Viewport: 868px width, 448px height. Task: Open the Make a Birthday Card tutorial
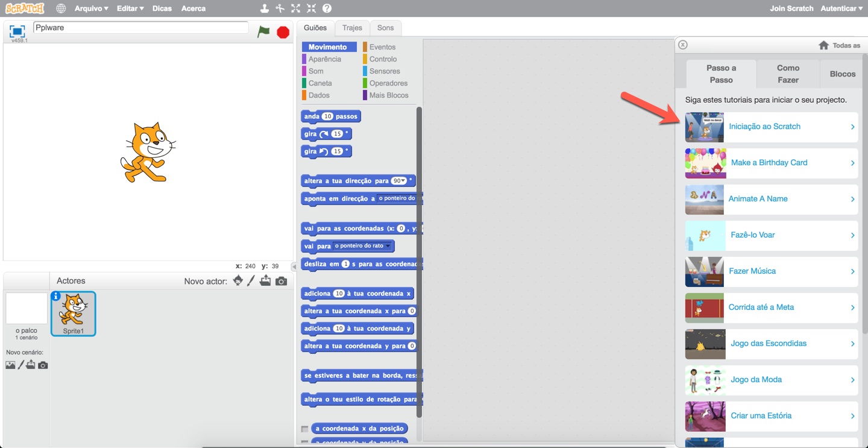772,163
